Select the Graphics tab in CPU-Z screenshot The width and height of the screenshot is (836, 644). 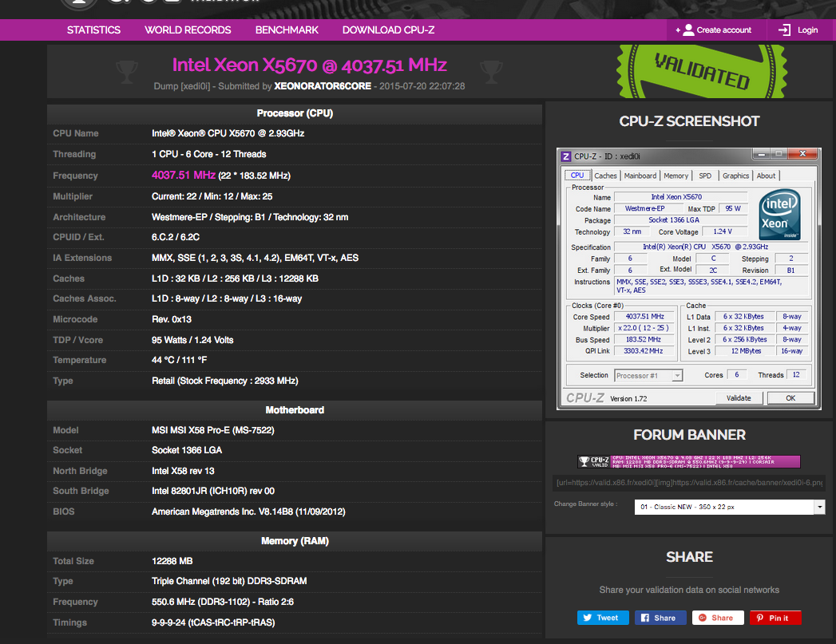tap(735, 176)
